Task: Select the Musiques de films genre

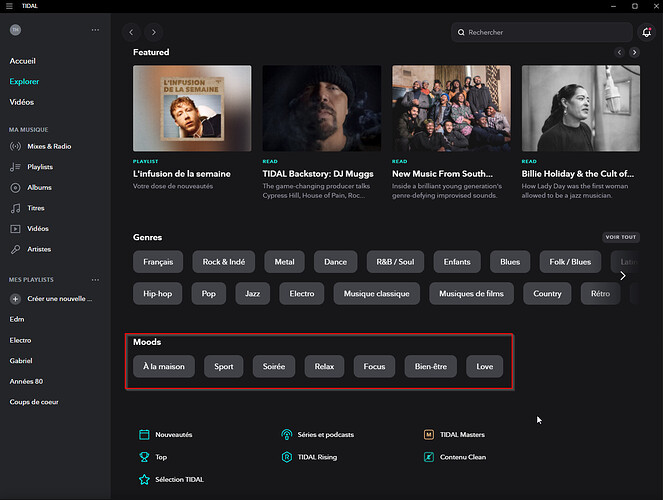Action: click(471, 294)
